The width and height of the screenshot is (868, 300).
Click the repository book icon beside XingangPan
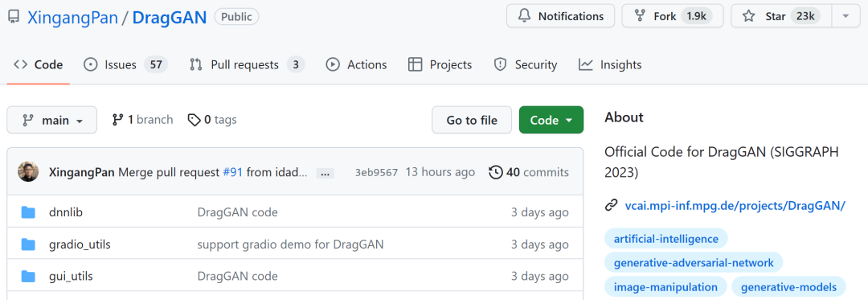click(14, 17)
